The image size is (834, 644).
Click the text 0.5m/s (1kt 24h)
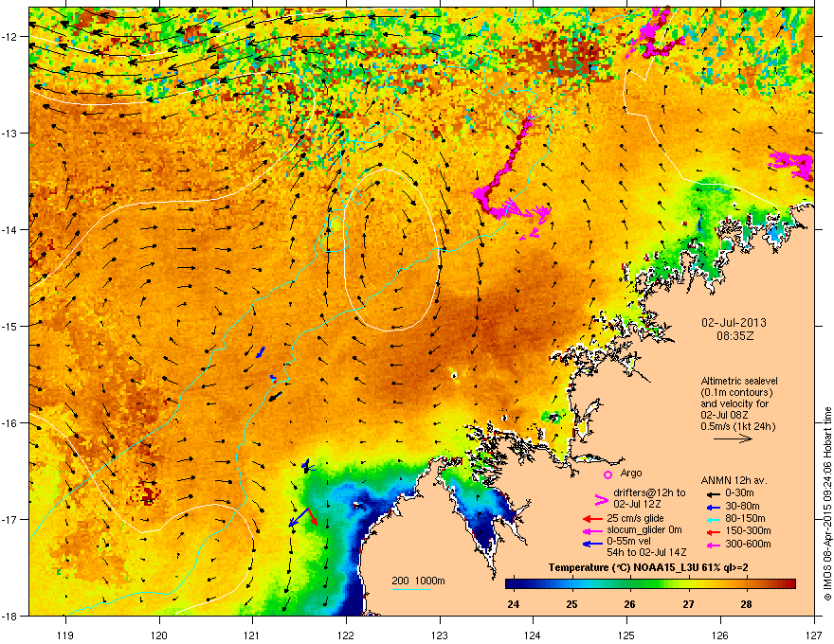coord(737,426)
